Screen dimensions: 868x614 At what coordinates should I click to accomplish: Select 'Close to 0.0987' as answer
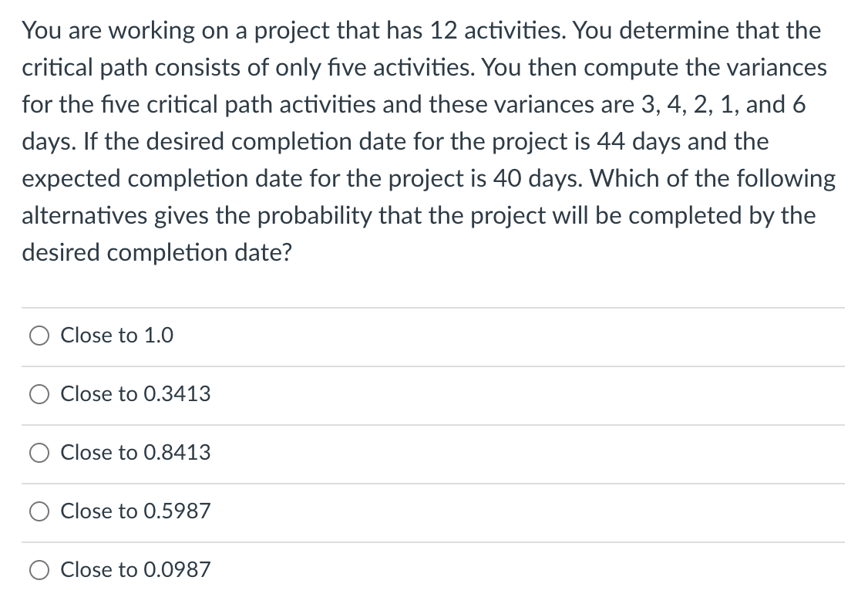click(39, 569)
